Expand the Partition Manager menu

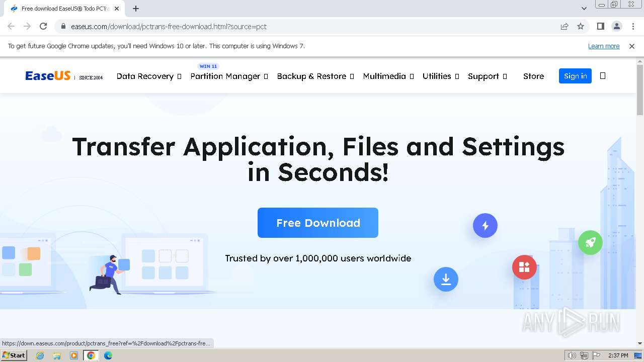[x=229, y=76]
